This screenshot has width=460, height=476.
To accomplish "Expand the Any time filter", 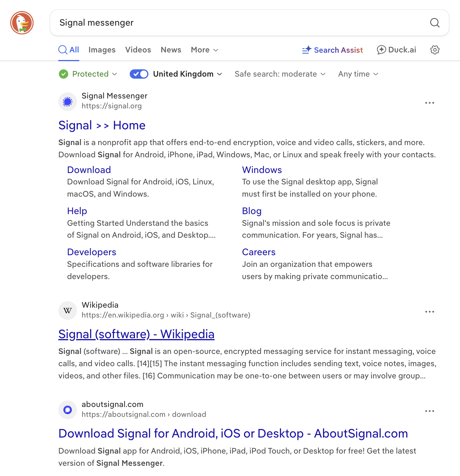I will coord(358,74).
